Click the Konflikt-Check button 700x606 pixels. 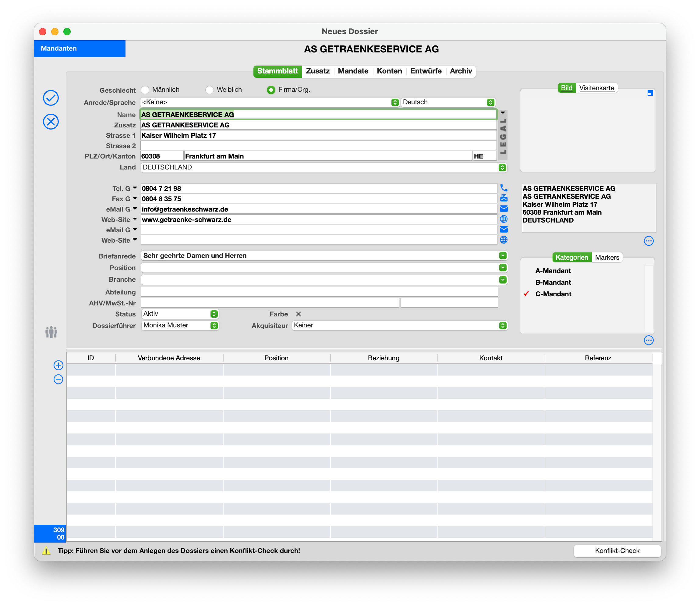pyautogui.click(x=617, y=551)
